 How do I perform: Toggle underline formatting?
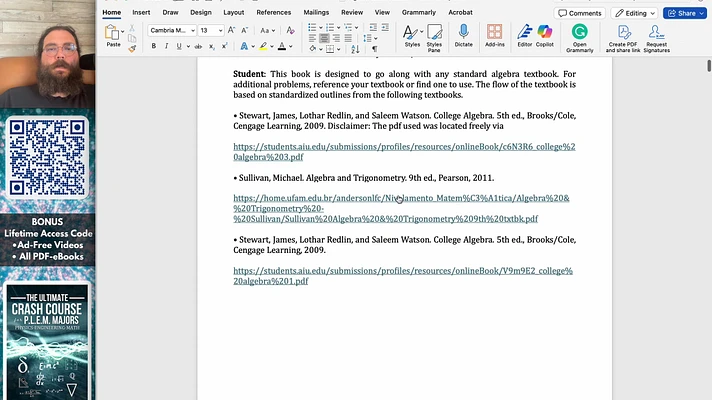[179, 46]
